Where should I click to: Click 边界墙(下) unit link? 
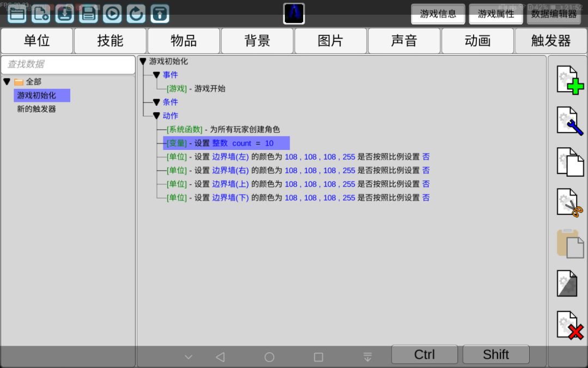tap(230, 197)
